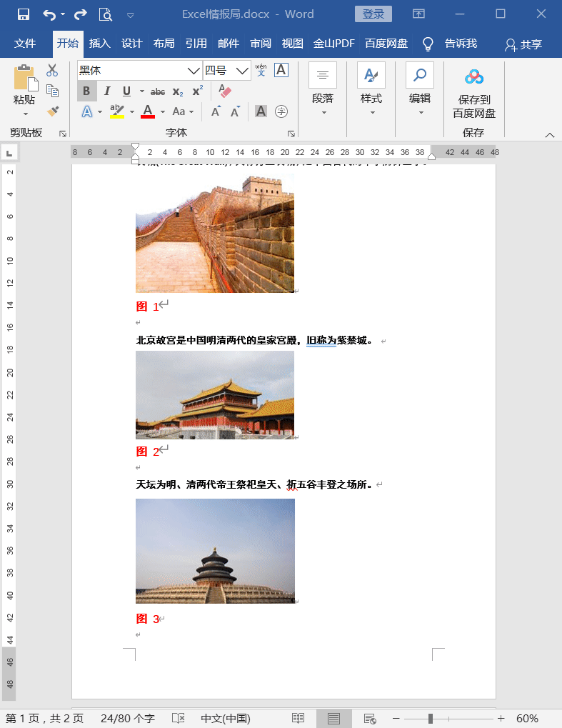Toggle strikethrough (abc) formatting

pos(158,91)
